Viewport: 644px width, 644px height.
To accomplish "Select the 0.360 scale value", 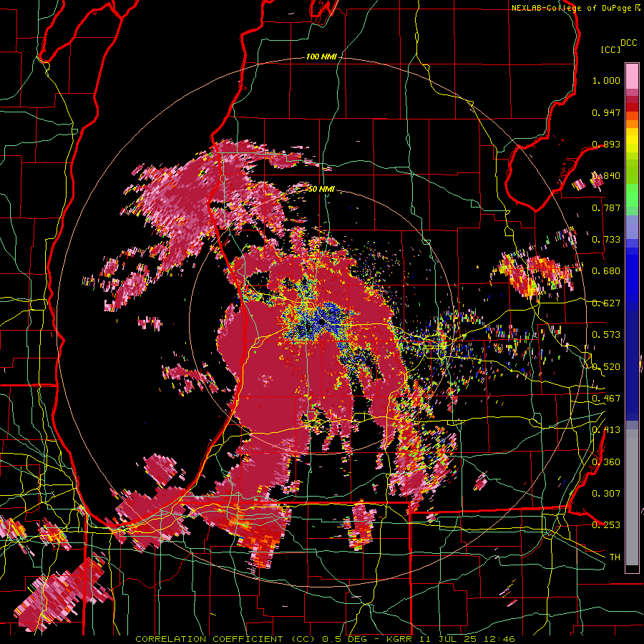I will tap(606, 462).
